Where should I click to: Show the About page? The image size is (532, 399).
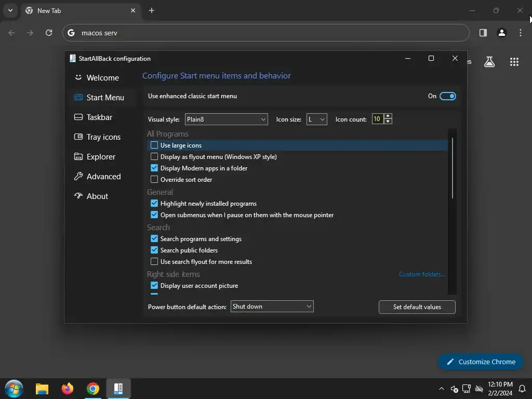coord(97,196)
